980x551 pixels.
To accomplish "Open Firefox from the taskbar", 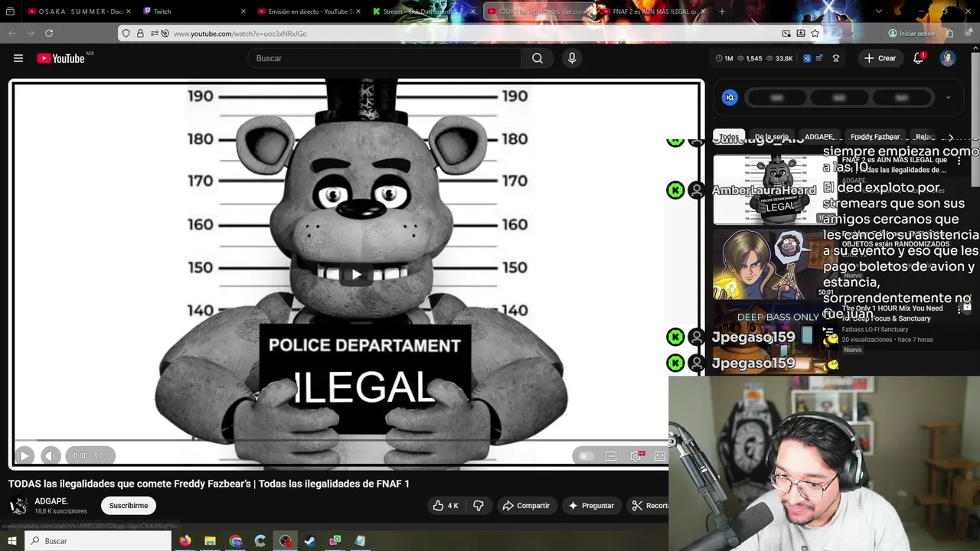I will click(185, 541).
